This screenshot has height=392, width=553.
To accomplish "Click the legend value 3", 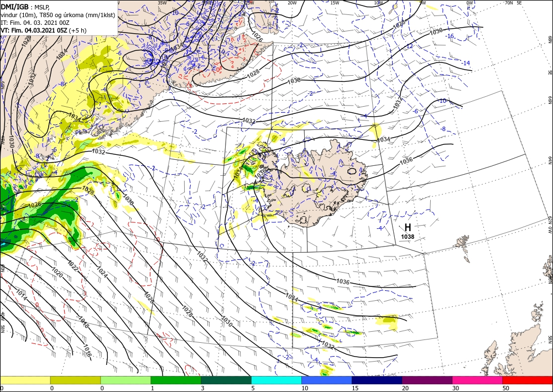I will tap(202, 388).
